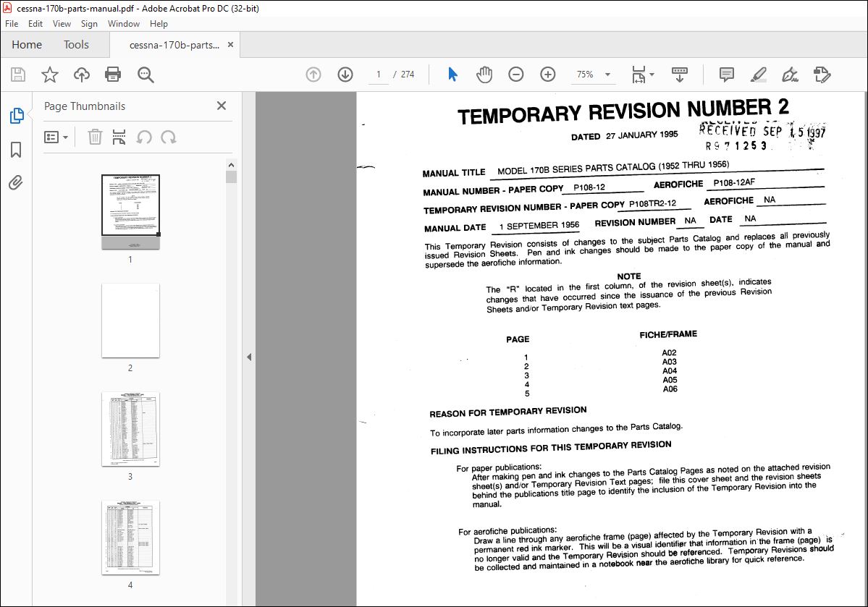Click the read mode keyboard icon
Image resolution: width=868 pixels, height=607 pixels.
click(x=680, y=74)
